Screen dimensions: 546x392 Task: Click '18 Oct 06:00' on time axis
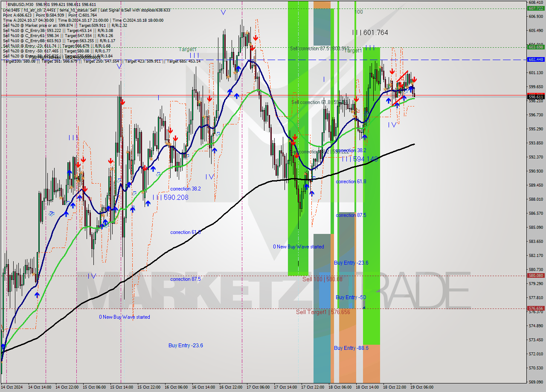[340, 387]
